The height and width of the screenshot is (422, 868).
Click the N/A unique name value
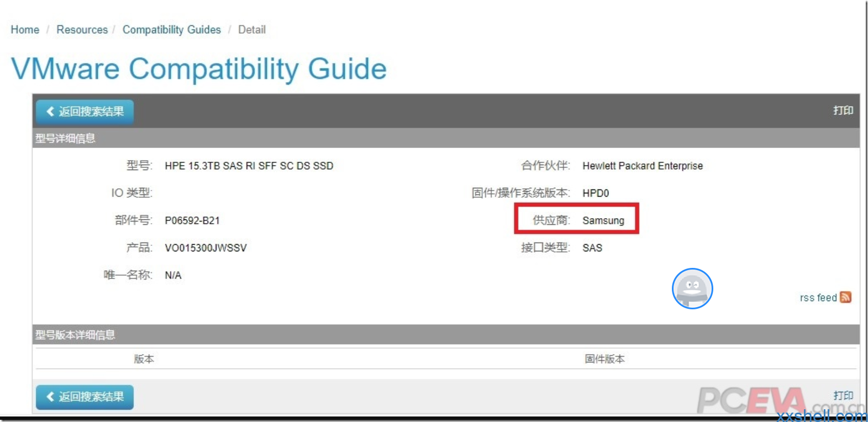(173, 275)
